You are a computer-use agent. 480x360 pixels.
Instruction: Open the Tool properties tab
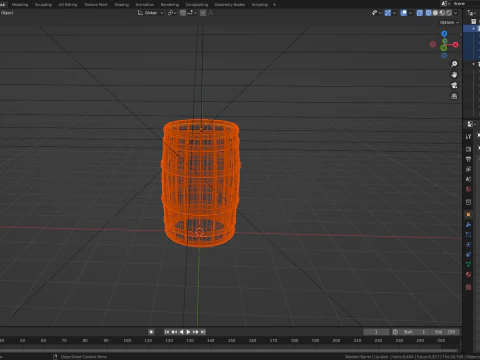(x=468, y=136)
